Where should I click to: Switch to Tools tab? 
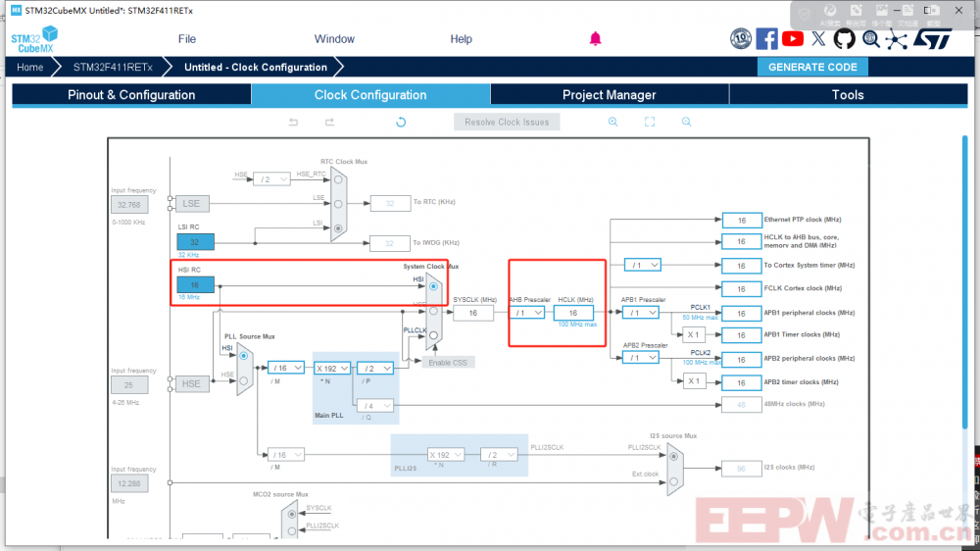[x=848, y=95]
